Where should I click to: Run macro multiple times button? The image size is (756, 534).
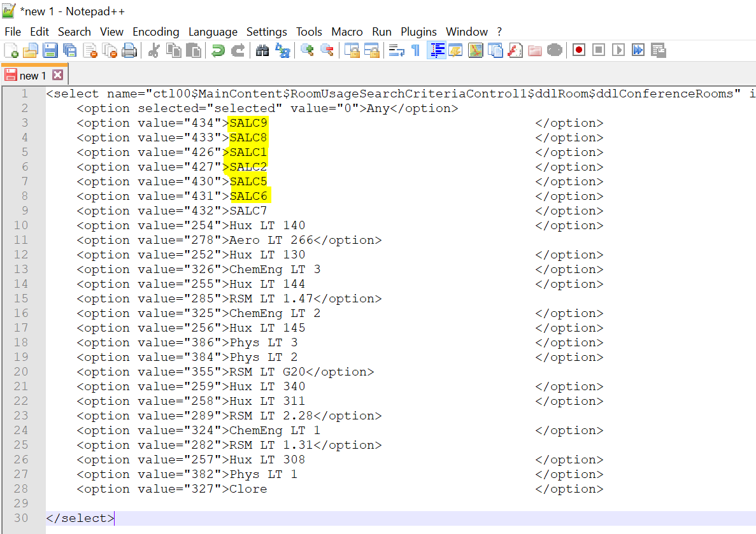pyautogui.click(x=638, y=50)
